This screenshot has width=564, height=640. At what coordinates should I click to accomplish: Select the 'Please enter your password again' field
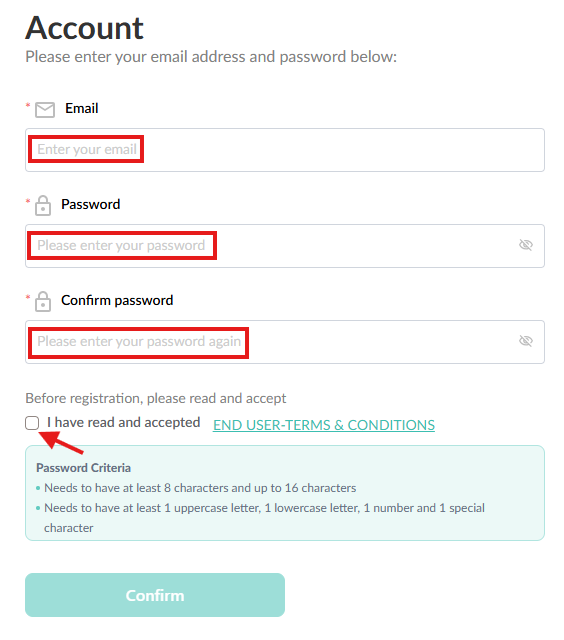[285, 342]
